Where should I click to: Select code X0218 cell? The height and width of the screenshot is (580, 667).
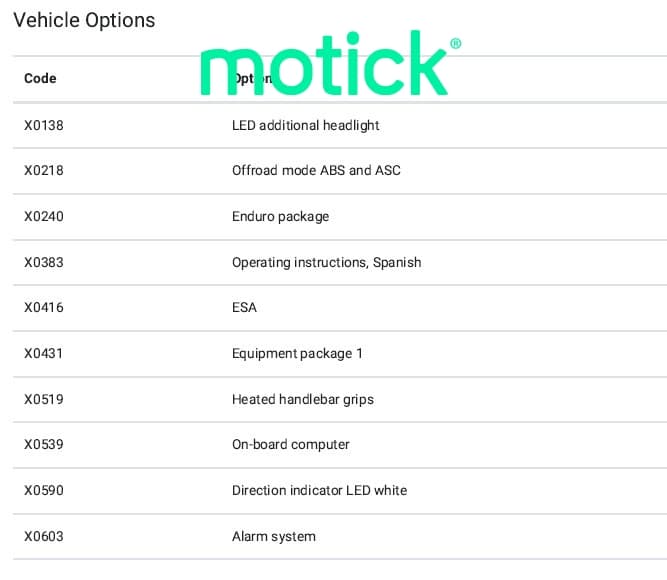pos(44,170)
